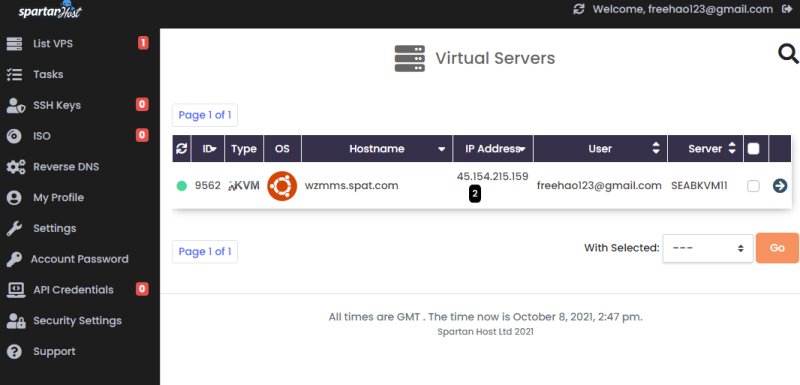This screenshot has height=385, width=800.
Task: Click the Virtual Servers heading icon
Action: click(410, 58)
